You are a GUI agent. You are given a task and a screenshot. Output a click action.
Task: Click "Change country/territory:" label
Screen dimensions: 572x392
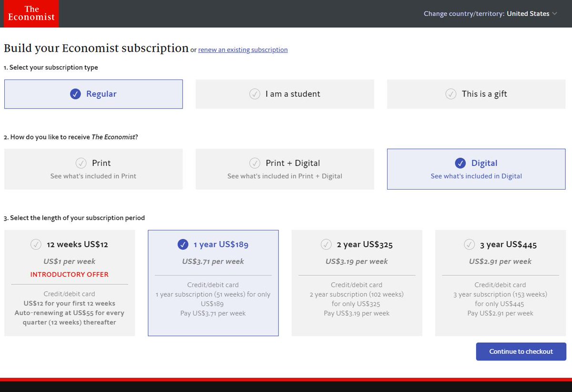tap(464, 14)
